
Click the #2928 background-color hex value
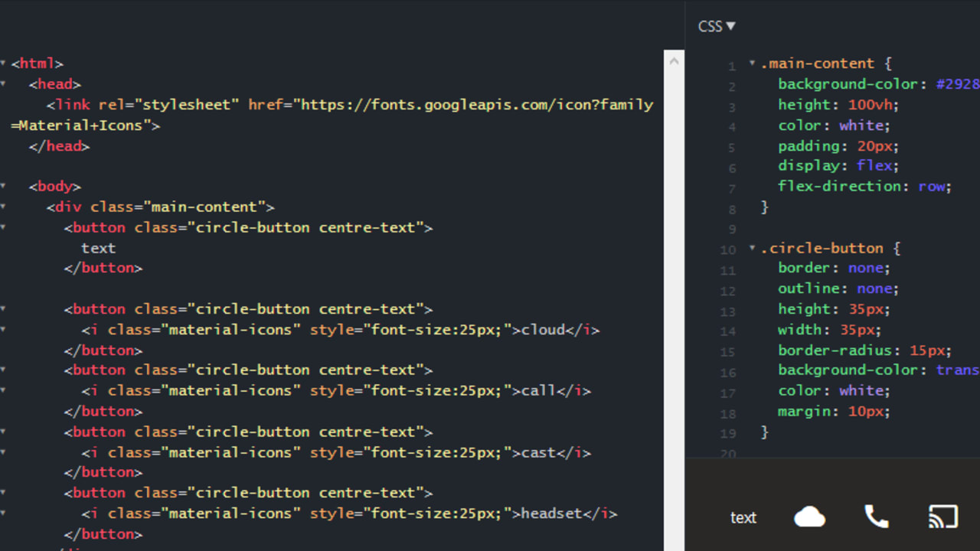click(957, 84)
